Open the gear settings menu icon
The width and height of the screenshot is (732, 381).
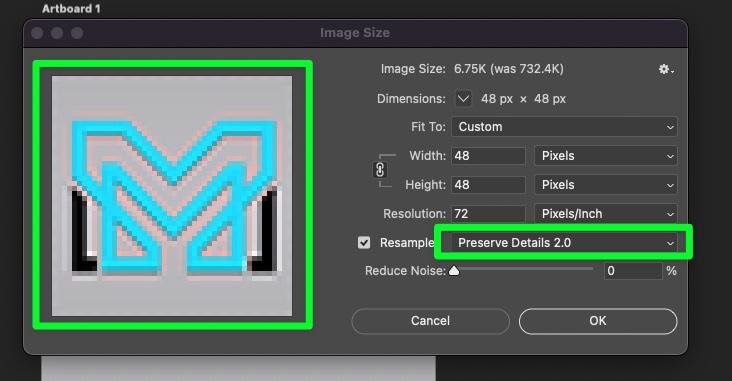pyautogui.click(x=666, y=70)
